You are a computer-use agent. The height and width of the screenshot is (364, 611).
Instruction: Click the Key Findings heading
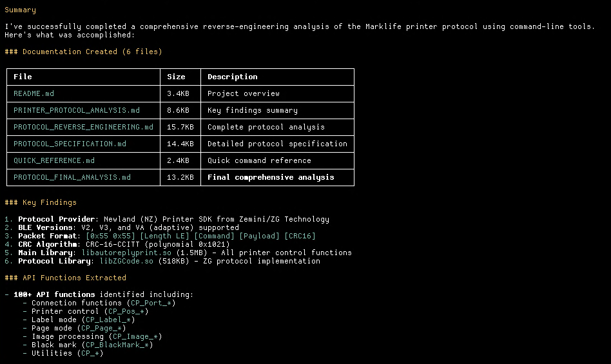[x=41, y=202]
